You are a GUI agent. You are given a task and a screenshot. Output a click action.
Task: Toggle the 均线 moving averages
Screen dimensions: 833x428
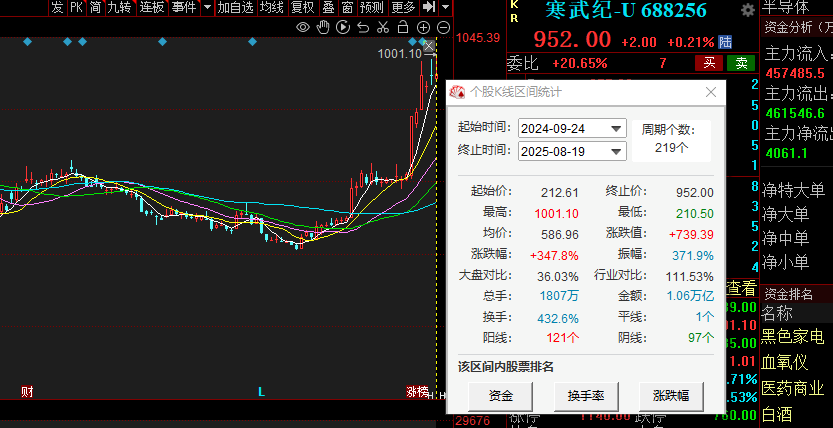click(x=272, y=7)
